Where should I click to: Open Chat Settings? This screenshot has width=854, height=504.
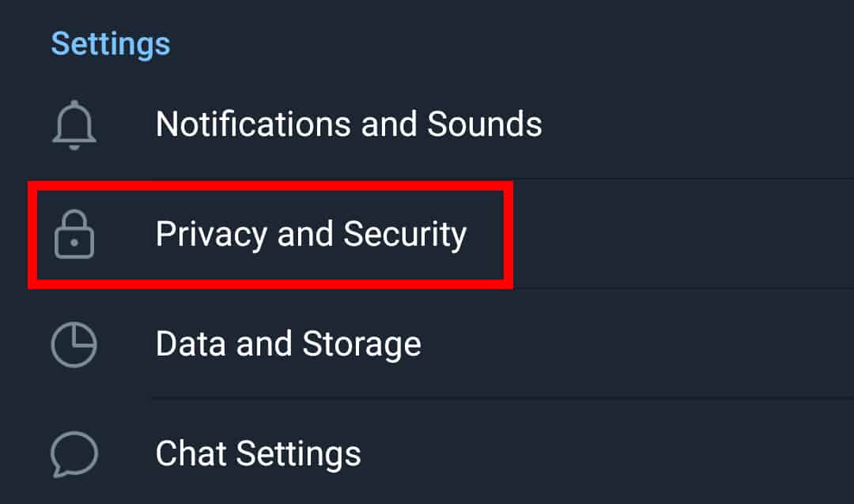(x=427, y=453)
